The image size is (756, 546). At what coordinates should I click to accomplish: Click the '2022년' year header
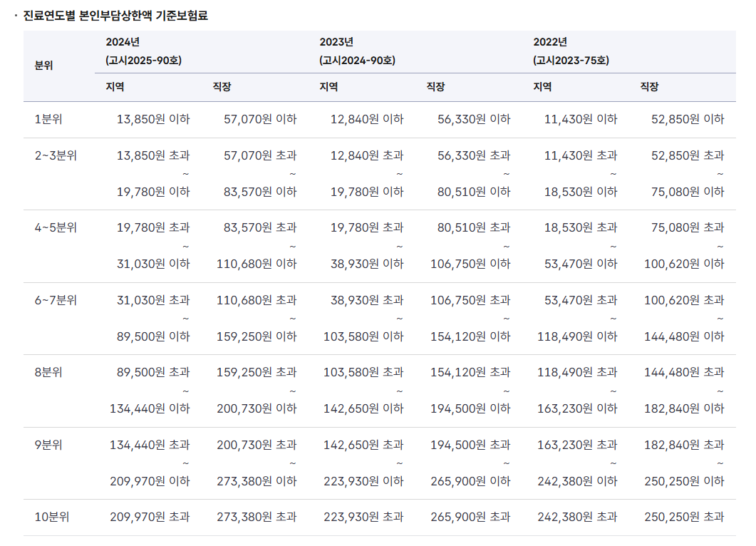[x=550, y=42]
